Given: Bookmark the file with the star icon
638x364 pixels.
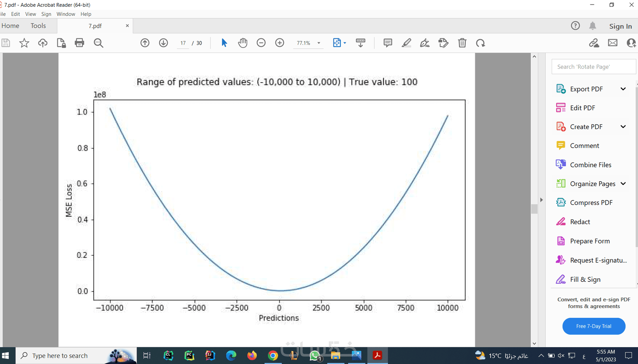Looking at the screenshot, I should pyautogui.click(x=24, y=43).
